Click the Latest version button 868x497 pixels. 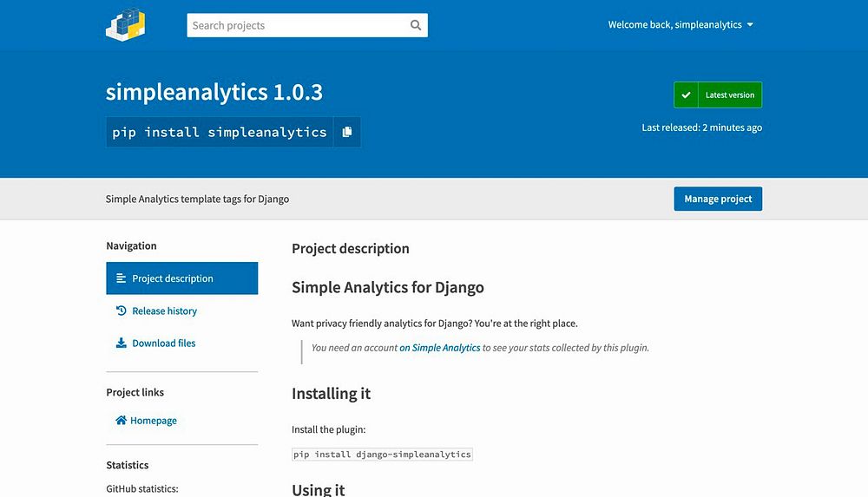pyautogui.click(x=718, y=95)
